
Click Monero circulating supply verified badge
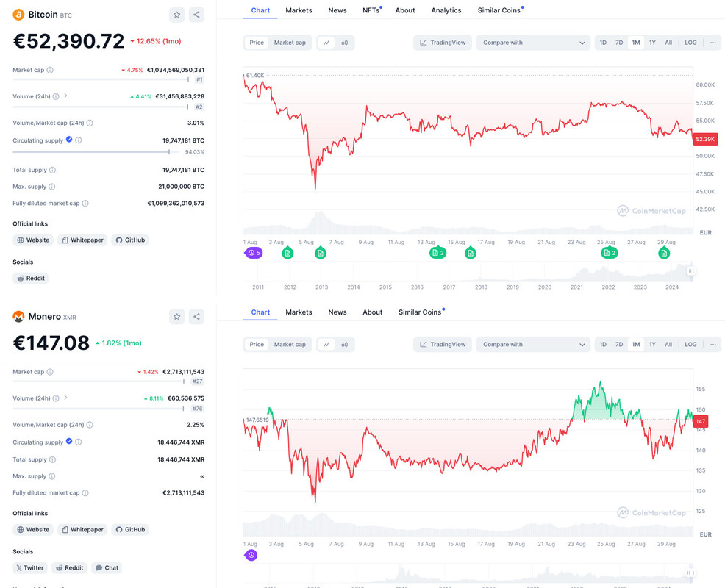[69, 441]
